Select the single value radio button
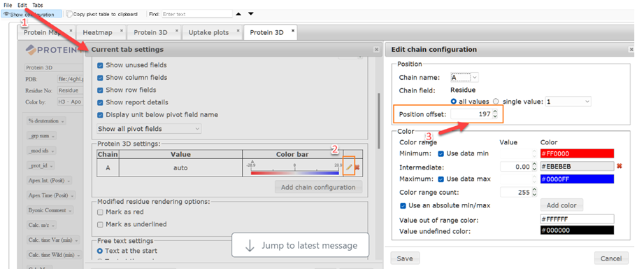Viewport: 644px width, 269px height. 496,101
